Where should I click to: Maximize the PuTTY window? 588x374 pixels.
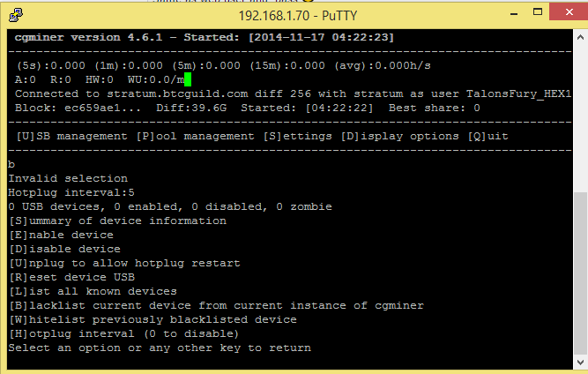[538, 12]
